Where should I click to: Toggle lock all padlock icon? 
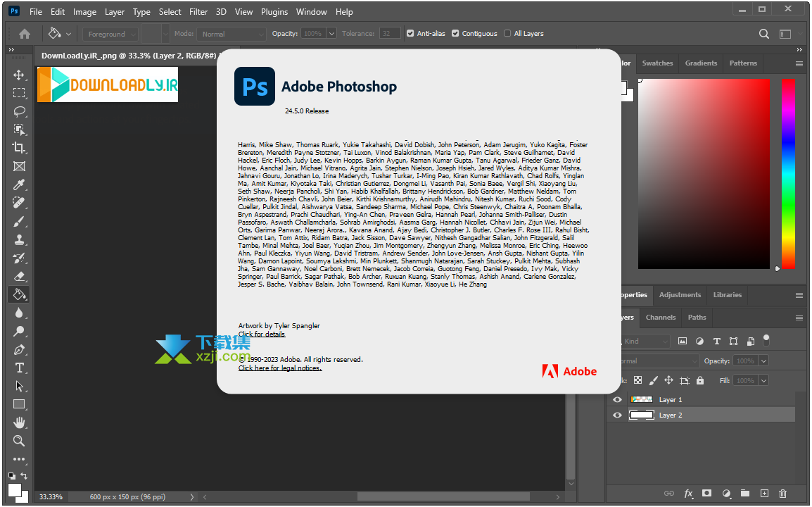700,380
